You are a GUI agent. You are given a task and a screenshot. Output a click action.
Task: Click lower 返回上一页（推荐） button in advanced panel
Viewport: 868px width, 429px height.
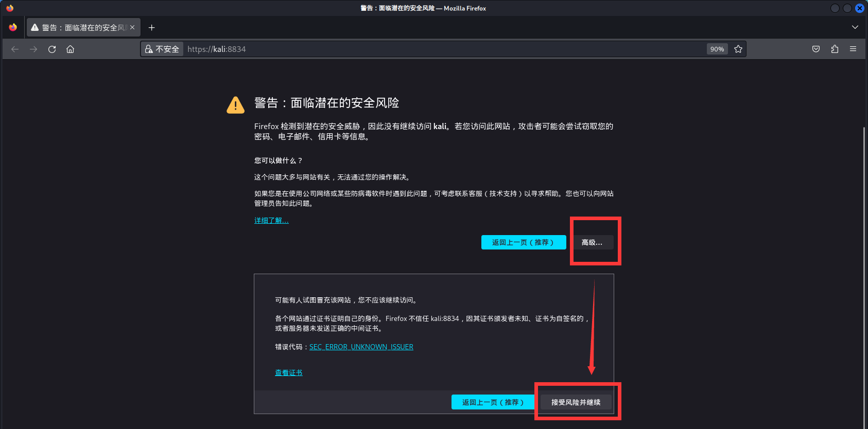494,402
